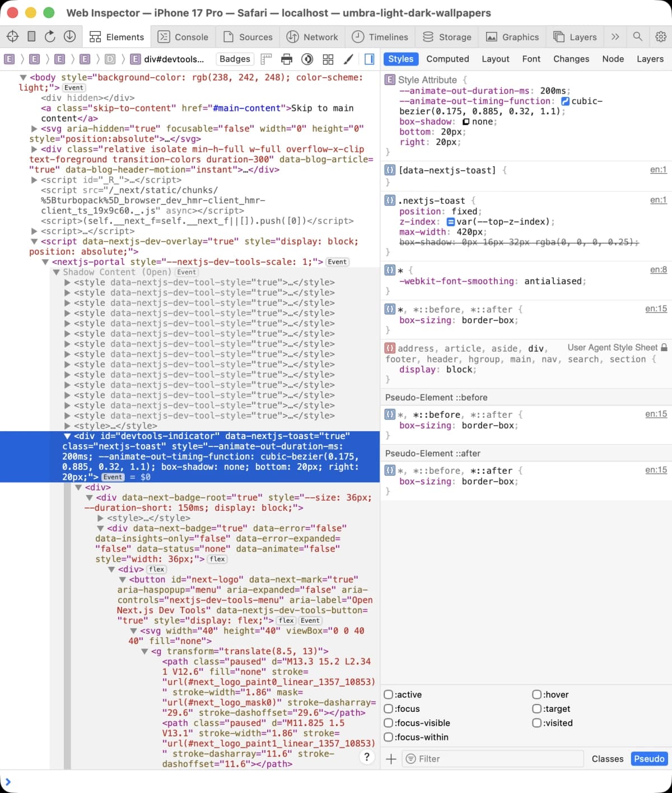The height and width of the screenshot is (793, 672).
Task: Toggle forced appearance half-circle icon
Action: coord(307,59)
